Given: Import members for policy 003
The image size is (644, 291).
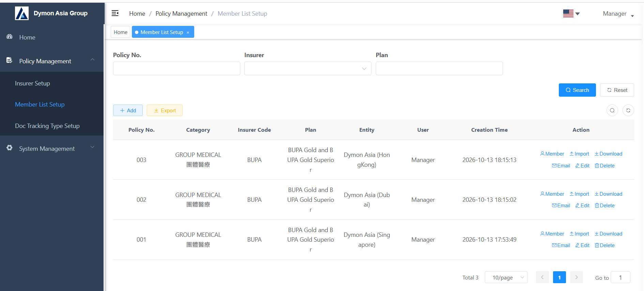Looking at the screenshot, I should click(579, 154).
